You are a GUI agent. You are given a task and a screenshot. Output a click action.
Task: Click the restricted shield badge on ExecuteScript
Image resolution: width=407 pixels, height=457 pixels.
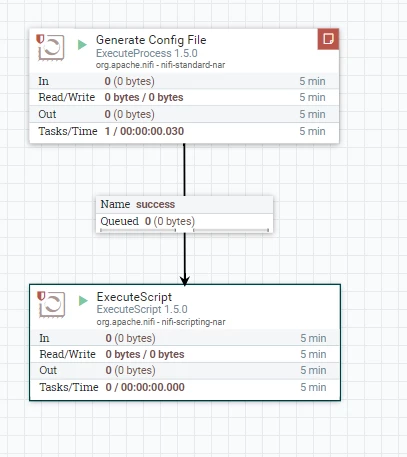coord(41,296)
